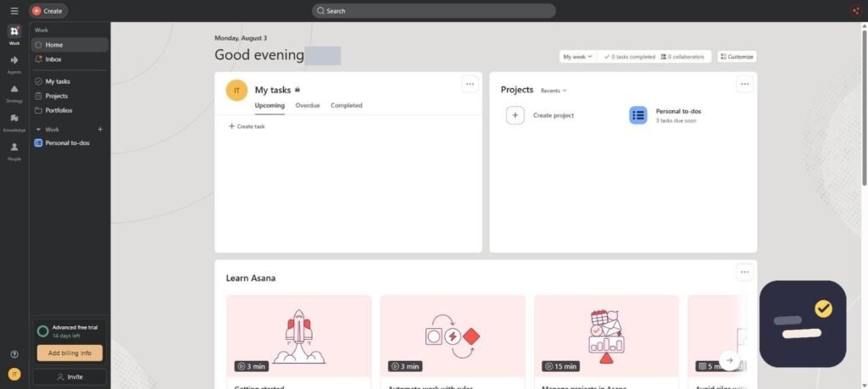868x389 pixels.
Task: Open the My tasks widget title link
Action: pyautogui.click(x=272, y=90)
